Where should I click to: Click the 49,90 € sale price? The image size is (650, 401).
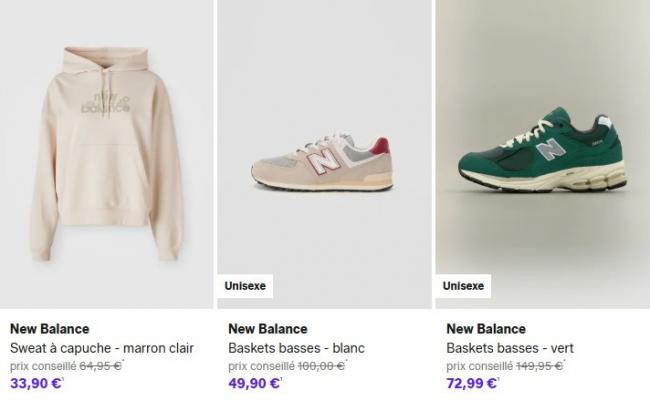tap(254, 383)
